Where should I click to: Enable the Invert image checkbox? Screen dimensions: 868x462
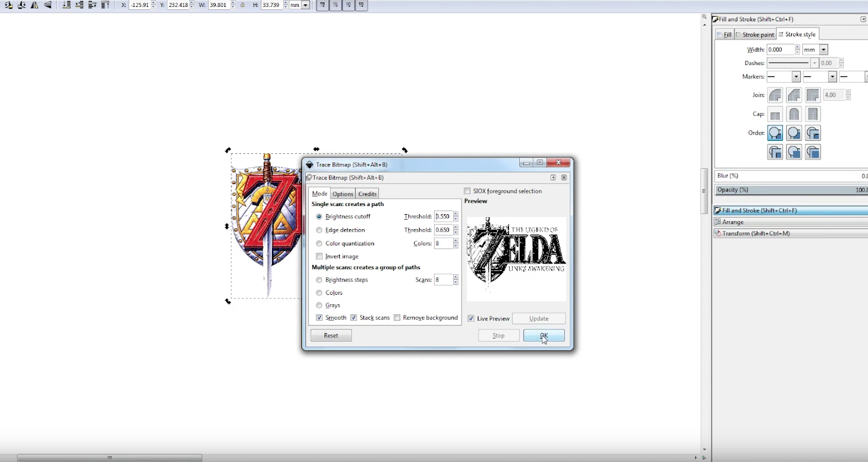(x=320, y=256)
